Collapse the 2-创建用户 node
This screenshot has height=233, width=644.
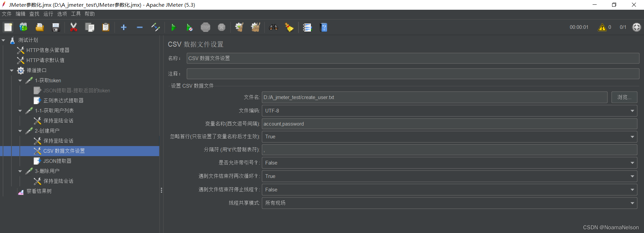20,131
